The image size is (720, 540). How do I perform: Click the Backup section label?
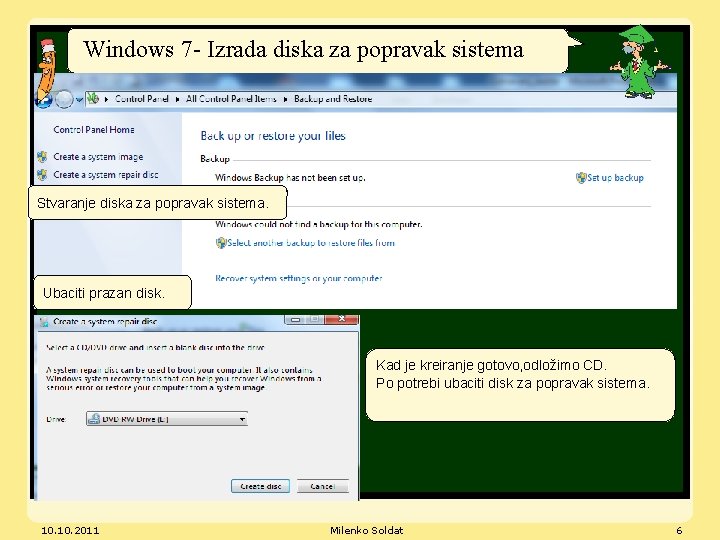[215, 159]
